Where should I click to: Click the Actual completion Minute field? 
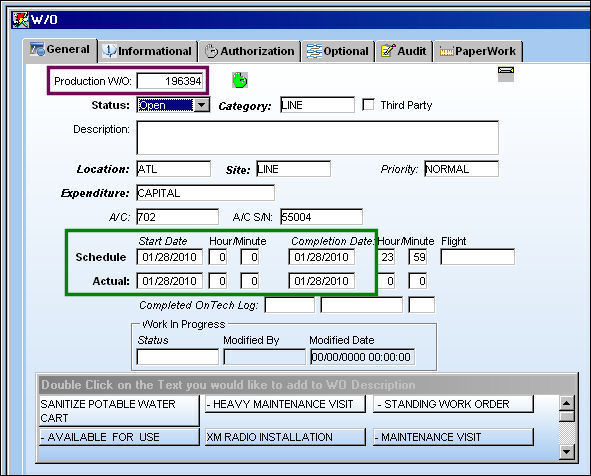point(418,281)
